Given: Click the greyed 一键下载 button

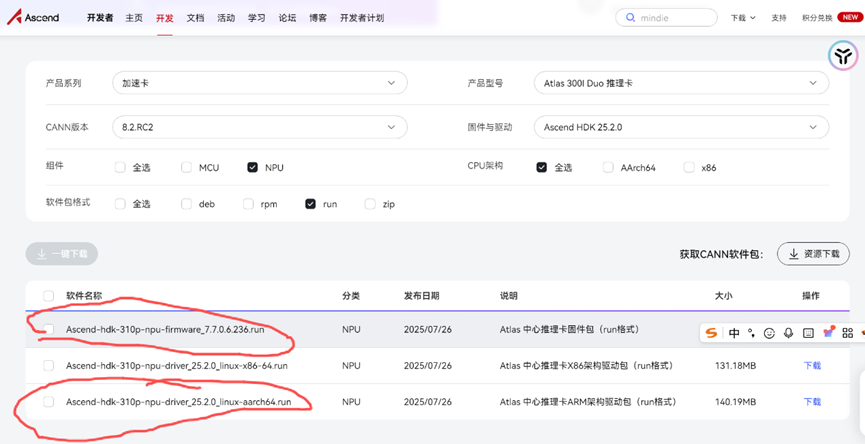Looking at the screenshot, I should pyautogui.click(x=62, y=254).
